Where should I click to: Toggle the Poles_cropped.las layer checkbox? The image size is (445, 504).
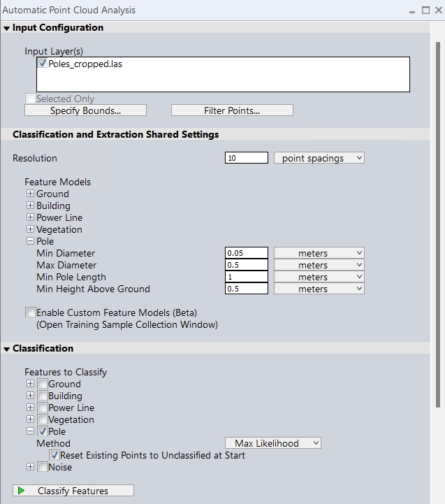point(43,63)
